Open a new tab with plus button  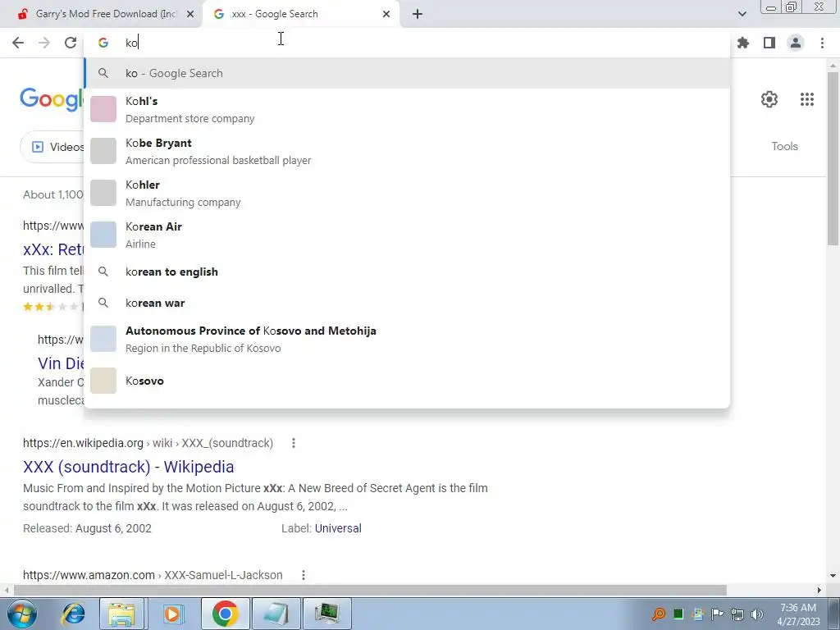[x=418, y=14]
